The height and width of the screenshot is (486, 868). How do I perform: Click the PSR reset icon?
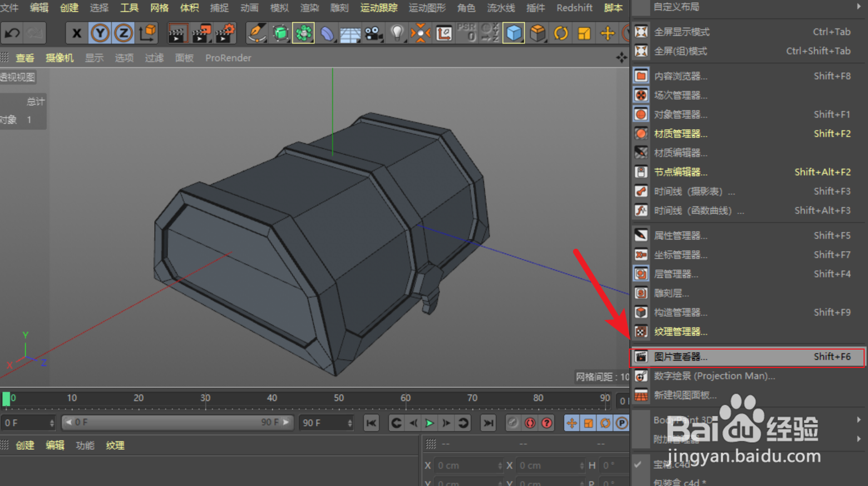click(466, 33)
